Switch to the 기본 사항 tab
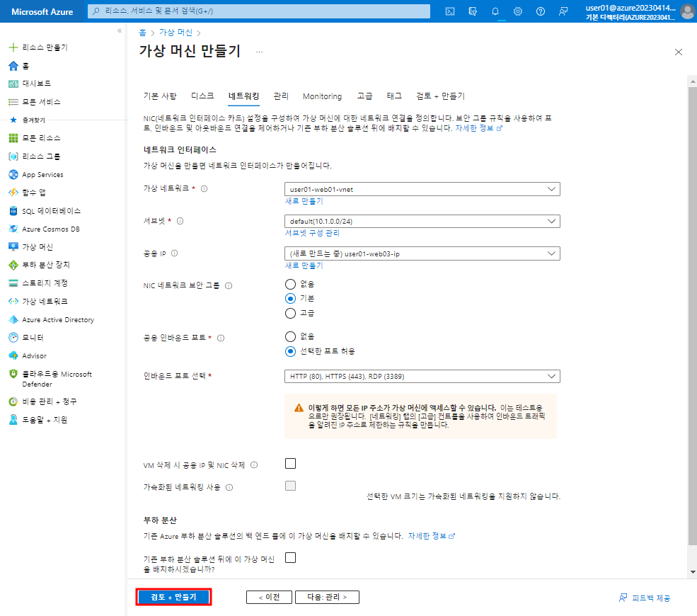The width and height of the screenshot is (697, 616). click(160, 96)
